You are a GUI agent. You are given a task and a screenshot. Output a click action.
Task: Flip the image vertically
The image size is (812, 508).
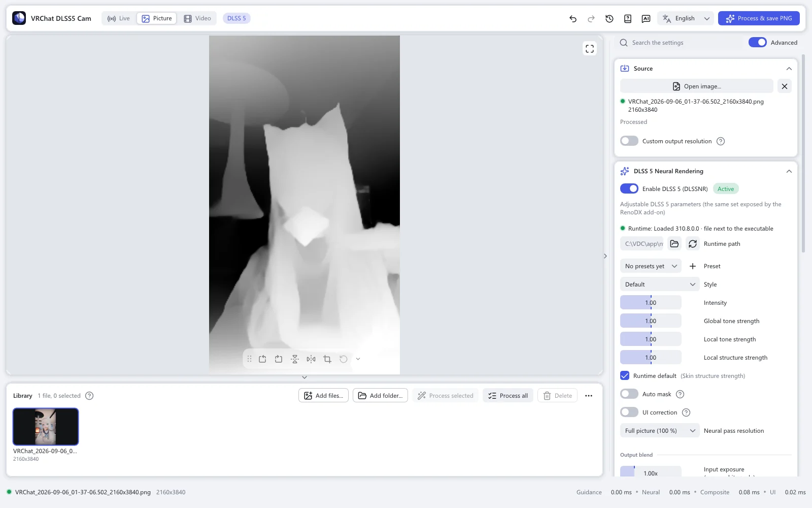coord(295,359)
